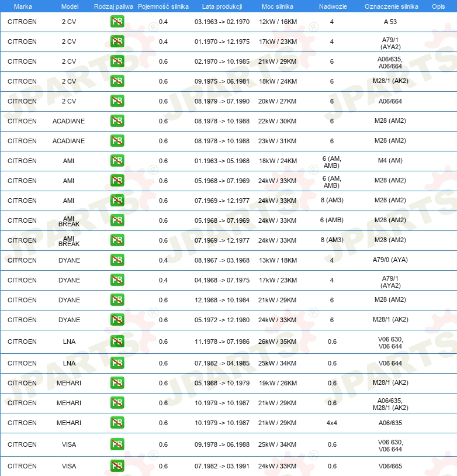Image resolution: width=457 pixels, height=476 pixels.
Task: Click the power value 19kW / 26KM
Action: (278, 383)
